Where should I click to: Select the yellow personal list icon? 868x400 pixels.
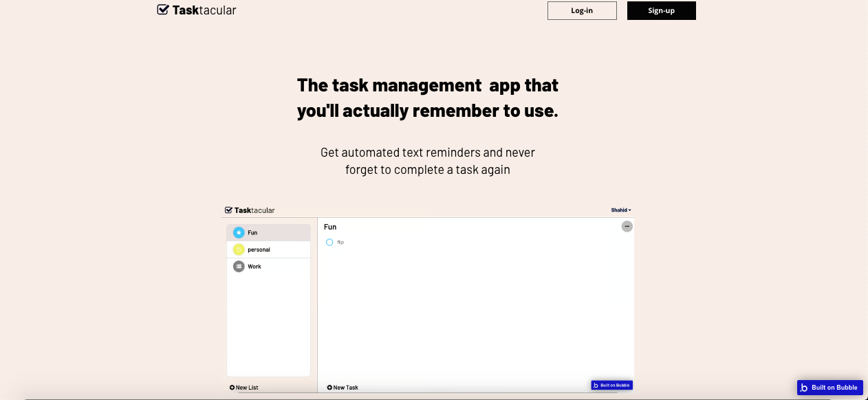click(x=239, y=249)
